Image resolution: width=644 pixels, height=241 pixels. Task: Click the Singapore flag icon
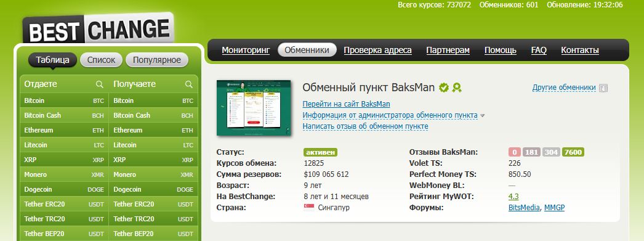(x=309, y=208)
